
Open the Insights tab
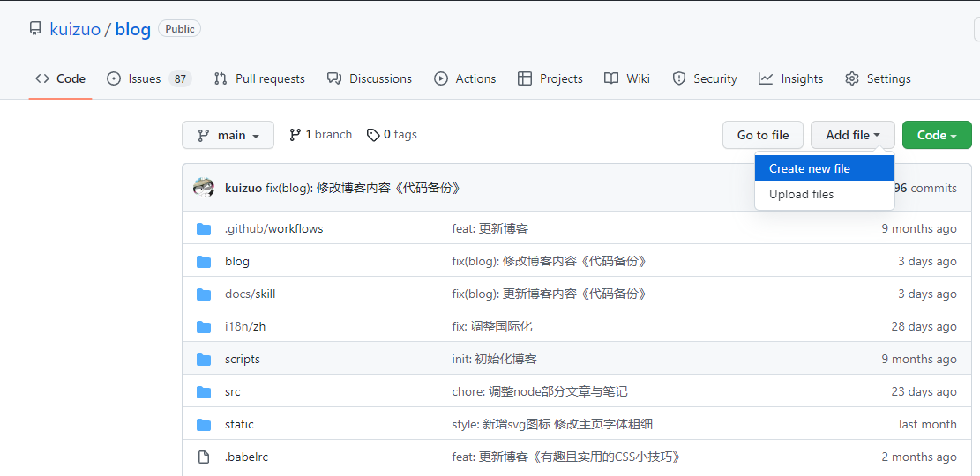click(790, 78)
